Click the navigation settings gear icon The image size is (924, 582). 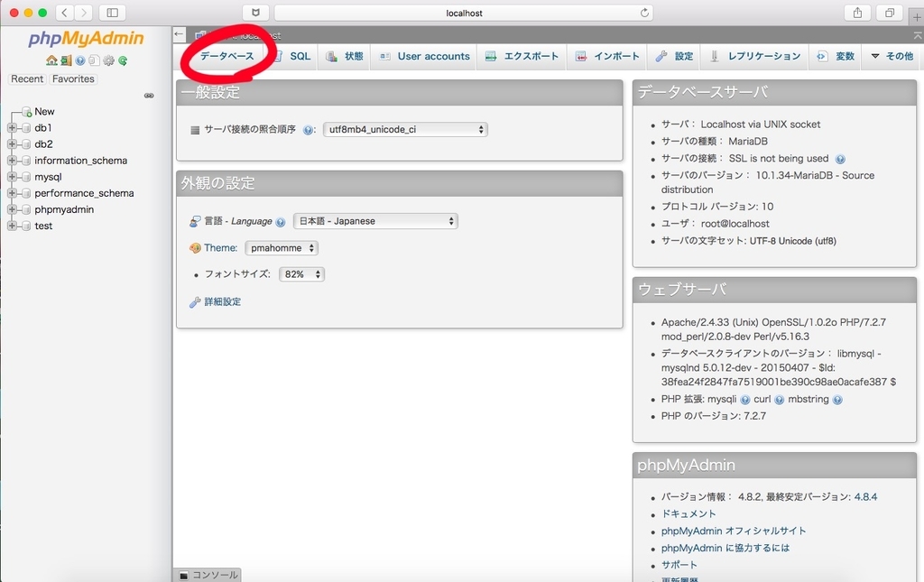click(x=108, y=60)
